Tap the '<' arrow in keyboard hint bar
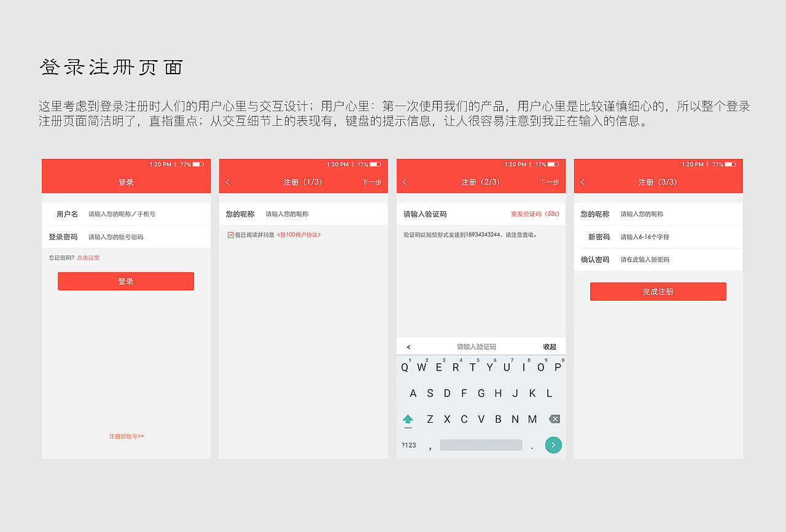 click(408, 347)
